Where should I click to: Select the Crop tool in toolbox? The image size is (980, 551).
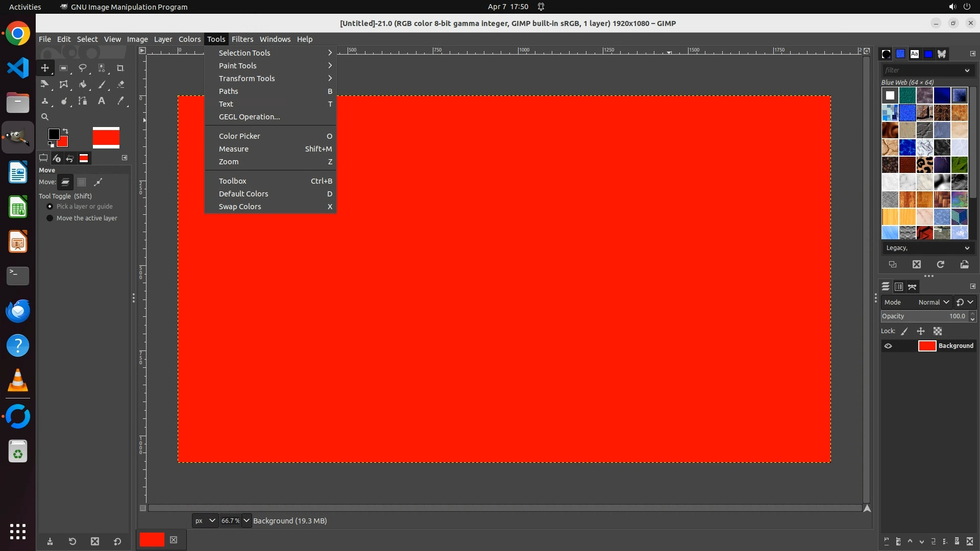pos(120,68)
